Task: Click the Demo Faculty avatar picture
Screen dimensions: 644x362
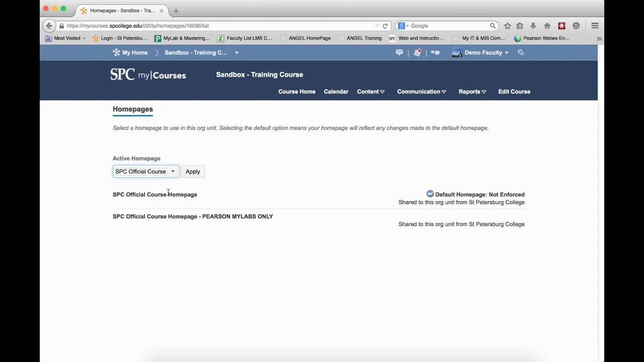Action: [x=457, y=52]
